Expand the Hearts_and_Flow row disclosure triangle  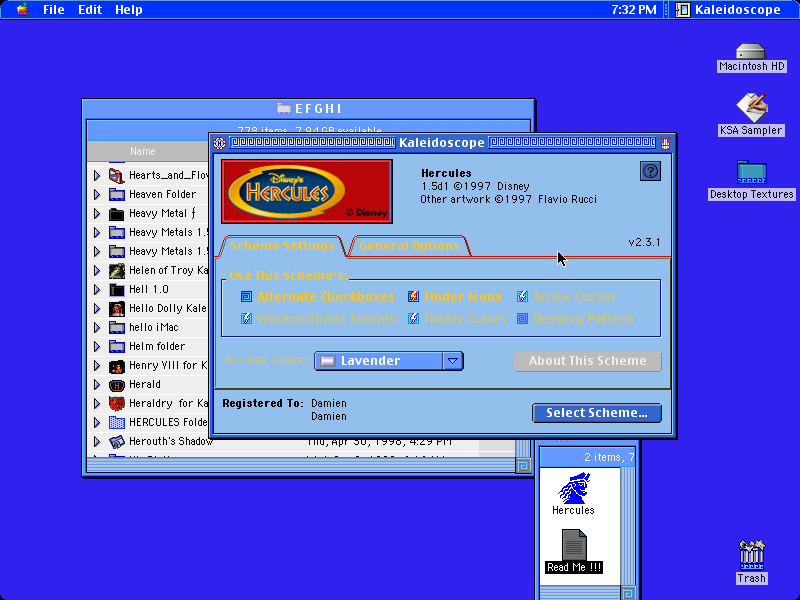click(97, 176)
